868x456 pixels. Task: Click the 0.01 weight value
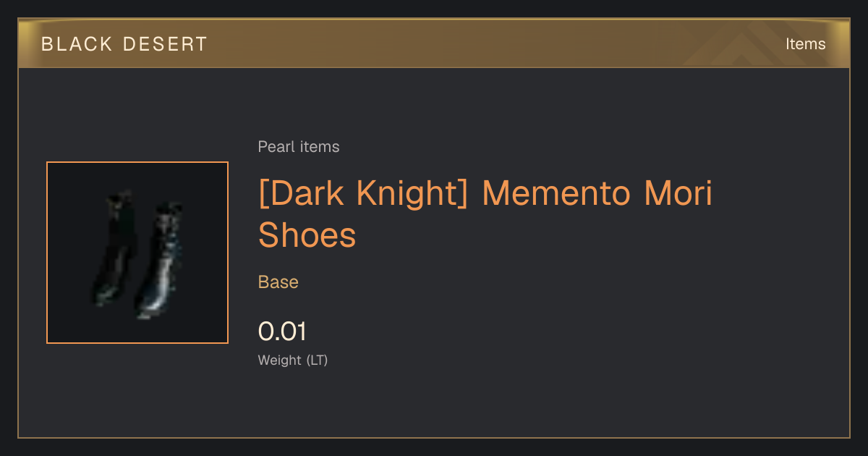click(x=282, y=332)
